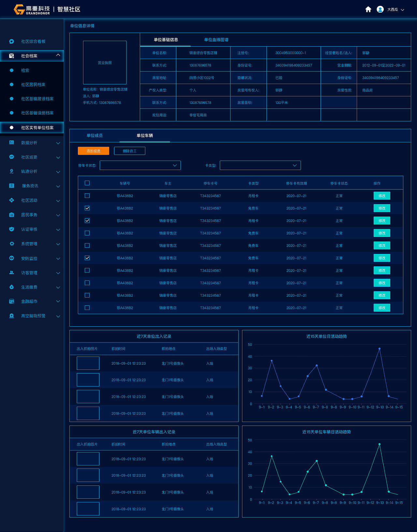Viewport: 417px width, 532px height.
Task: Click the 系统管理 gear icon
Action: point(12,244)
